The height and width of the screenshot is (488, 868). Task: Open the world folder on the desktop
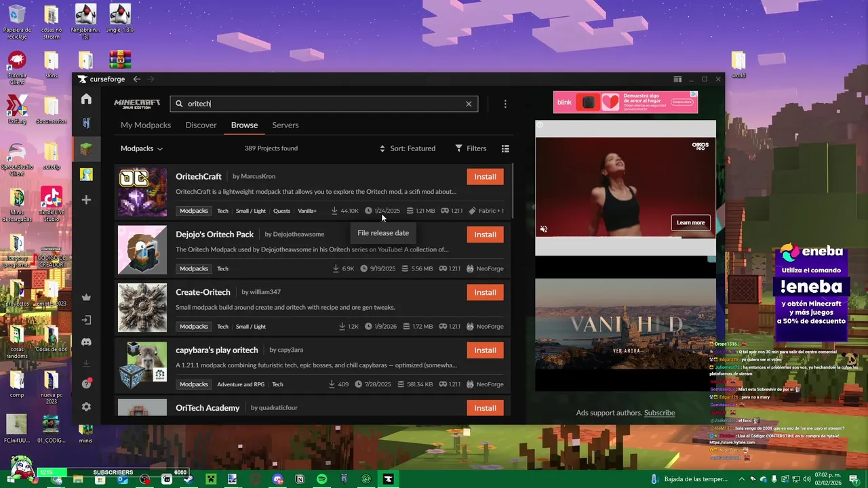738,65
